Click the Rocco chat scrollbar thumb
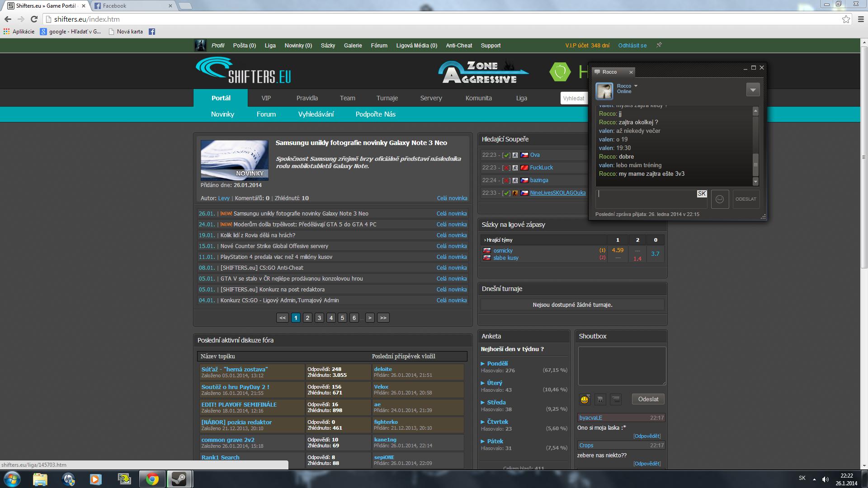Image resolution: width=868 pixels, height=488 pixels. pyautogui.click(x=755, y=165)
